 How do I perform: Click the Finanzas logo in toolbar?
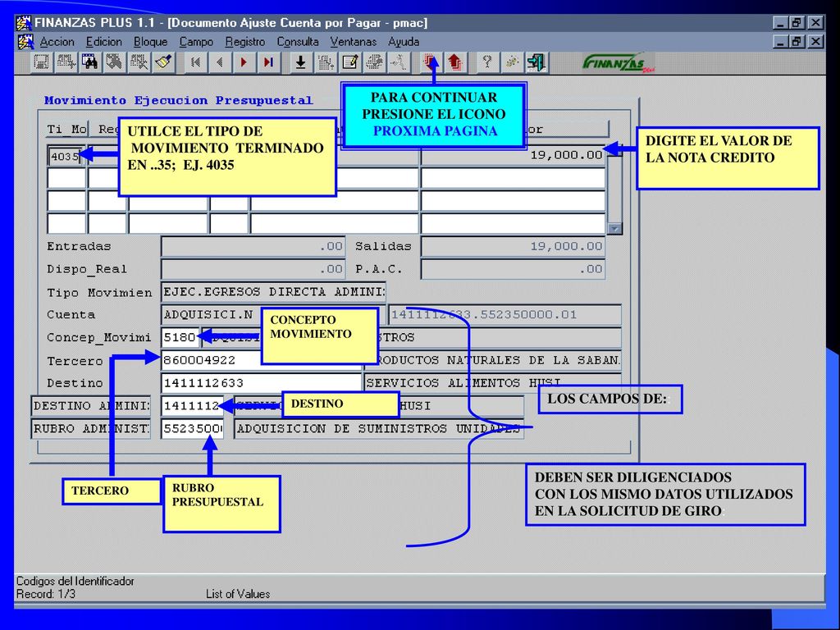[619, 63]
